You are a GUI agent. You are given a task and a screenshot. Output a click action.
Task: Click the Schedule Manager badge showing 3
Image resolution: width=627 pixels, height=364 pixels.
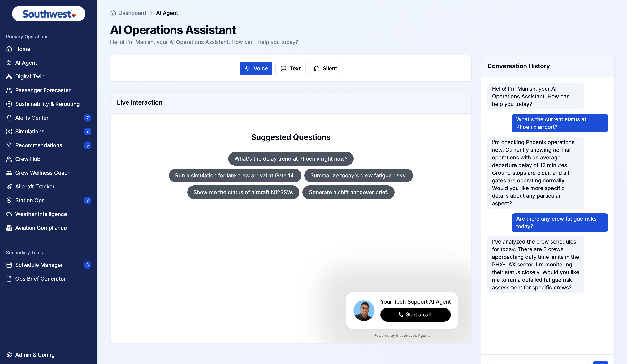[87, 265]
